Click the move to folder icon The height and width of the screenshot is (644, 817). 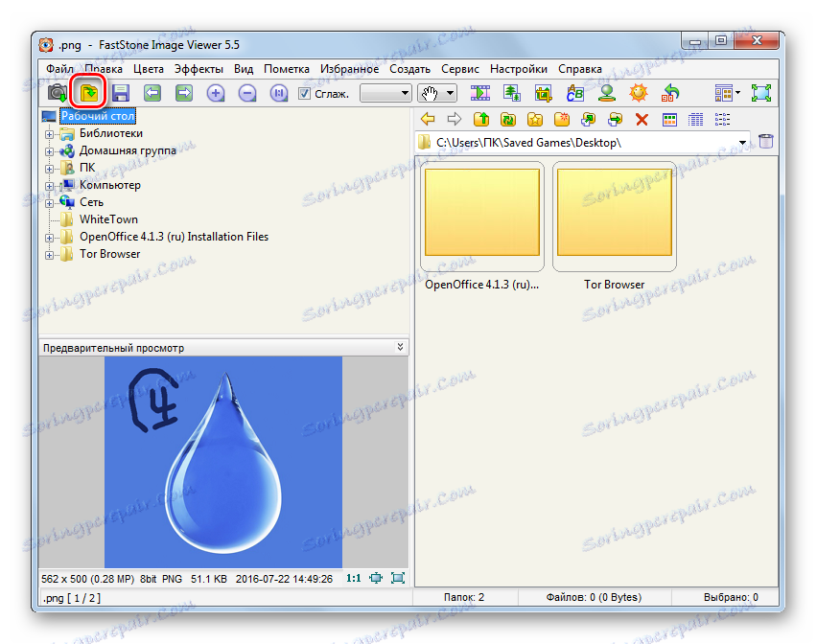[x=616, y=119]
